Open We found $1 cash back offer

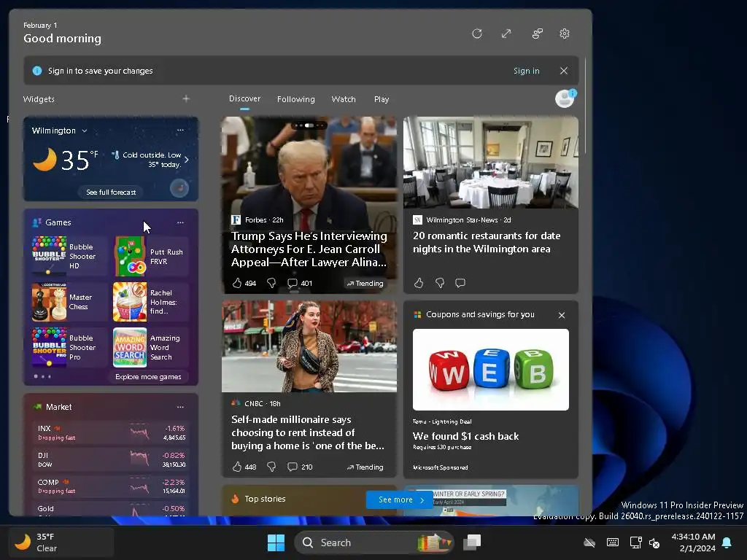(x=465, y=436)
